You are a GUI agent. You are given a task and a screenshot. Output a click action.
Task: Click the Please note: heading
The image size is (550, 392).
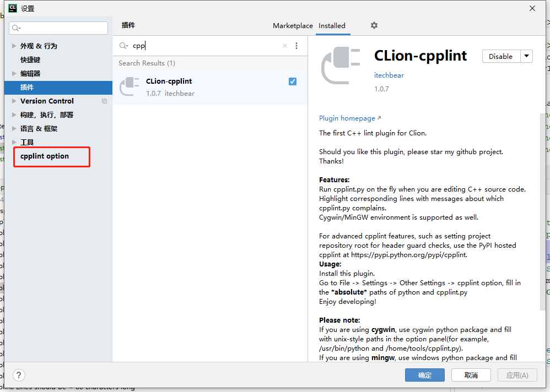[339, 320]
